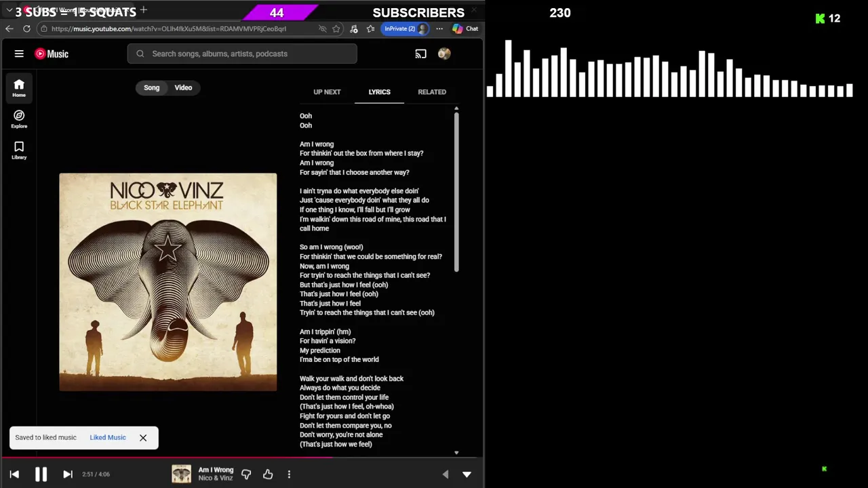The height and width of the screenshot is (488, 868).
Task: Click the lyrics panel scrollbar thumb
Action: click(x=456, y=192)
